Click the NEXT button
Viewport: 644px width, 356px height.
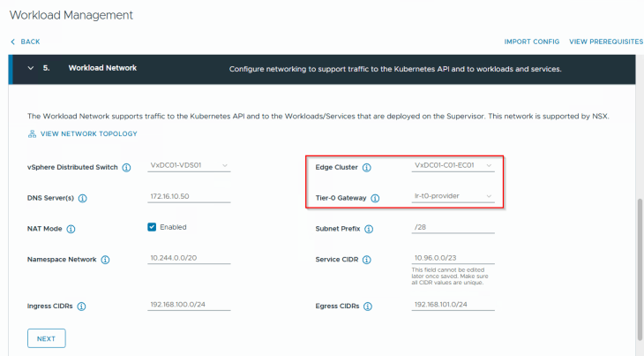click(46, 338)
